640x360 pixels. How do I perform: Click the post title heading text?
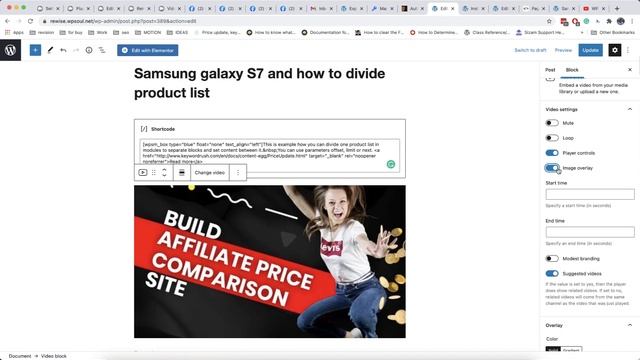[x=260, y=83]
